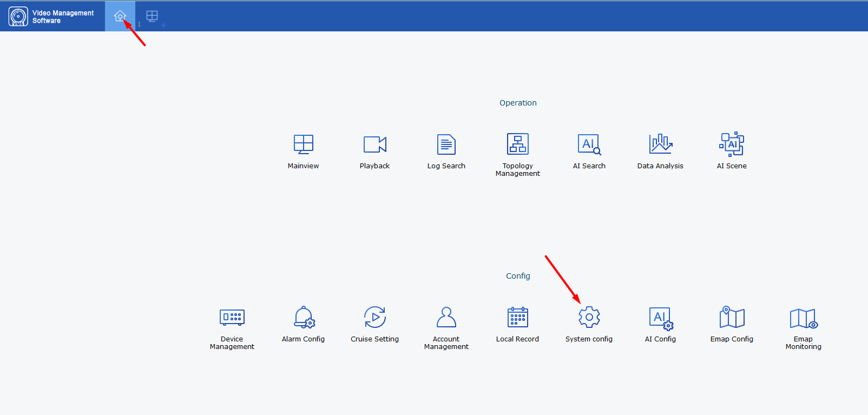This screenshot has height=415, width=868.
Task: Click the VMS logo icon
Action: [18, 16]
